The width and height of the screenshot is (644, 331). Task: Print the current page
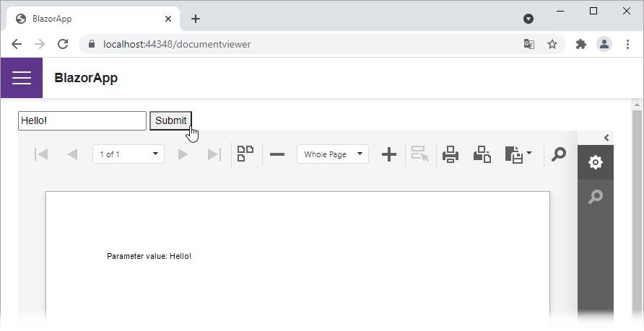482,154
